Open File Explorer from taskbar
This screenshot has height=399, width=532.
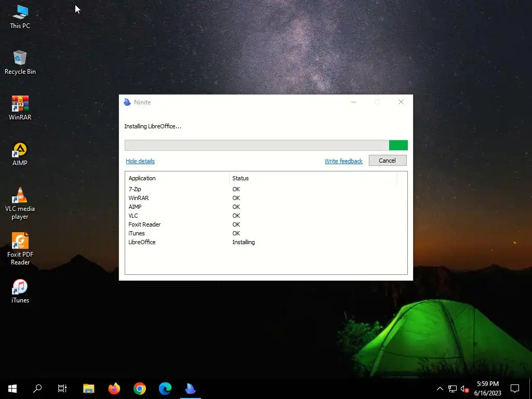click(88, 389)
